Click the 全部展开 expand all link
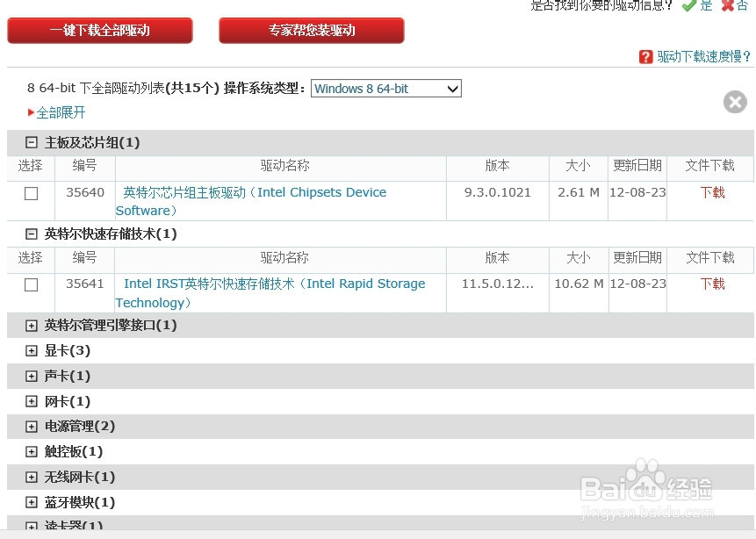The width and height of the screenshot is (756, 539). 61,112
